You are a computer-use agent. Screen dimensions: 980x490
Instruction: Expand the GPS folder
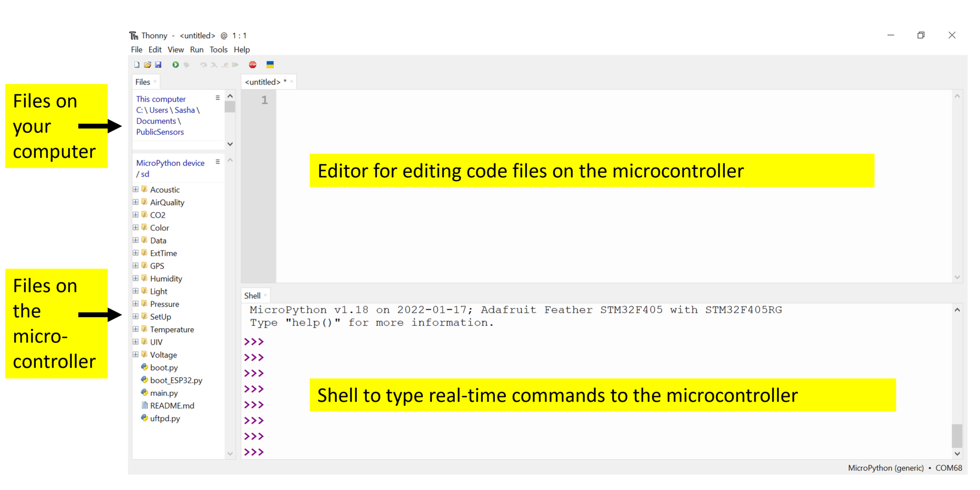136,266
